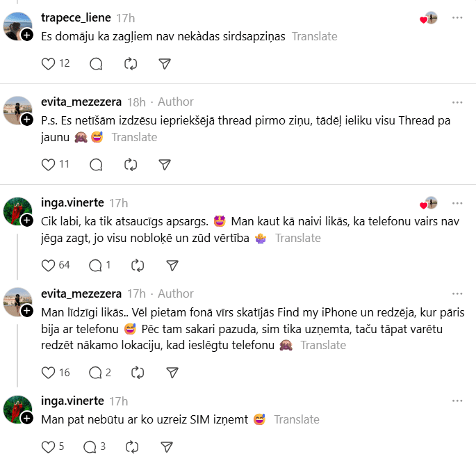
Task: Reply to trapece_liene's comment
Action: pos(97,63)
